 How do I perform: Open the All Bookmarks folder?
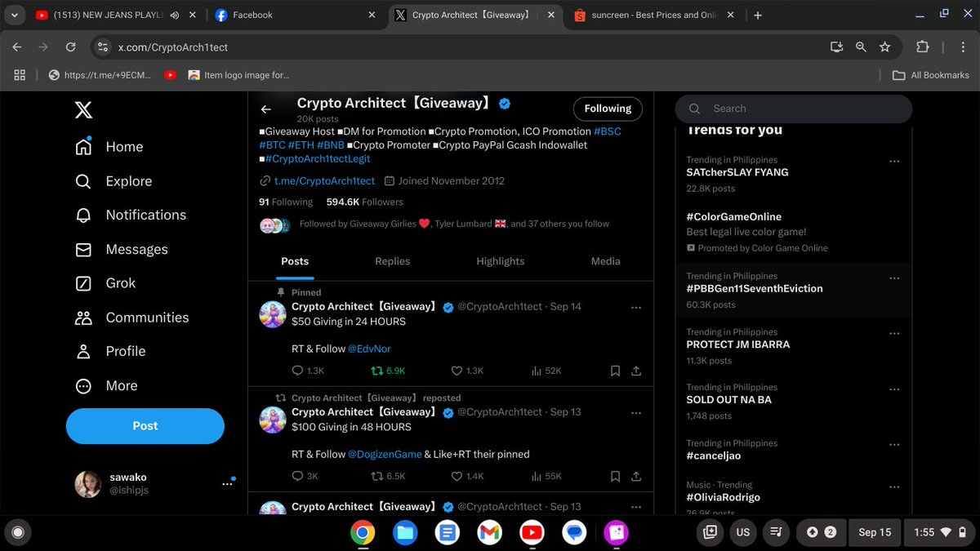point(931,75)
